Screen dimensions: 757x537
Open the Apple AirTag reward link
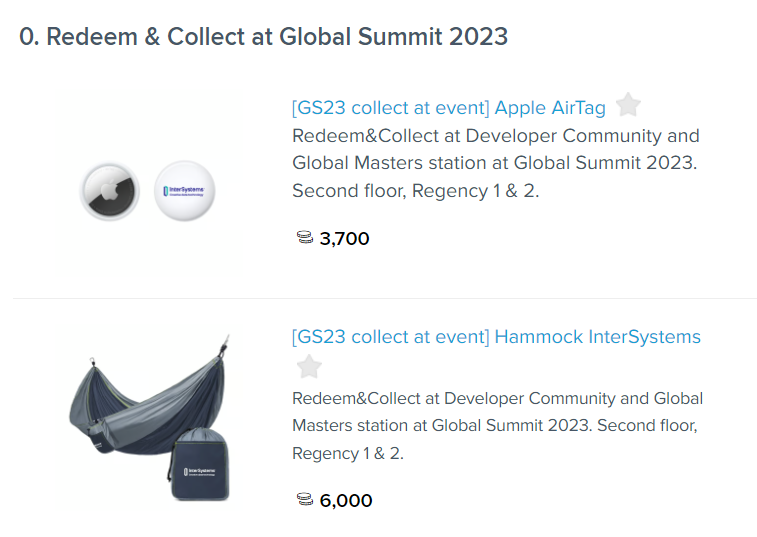449,108
